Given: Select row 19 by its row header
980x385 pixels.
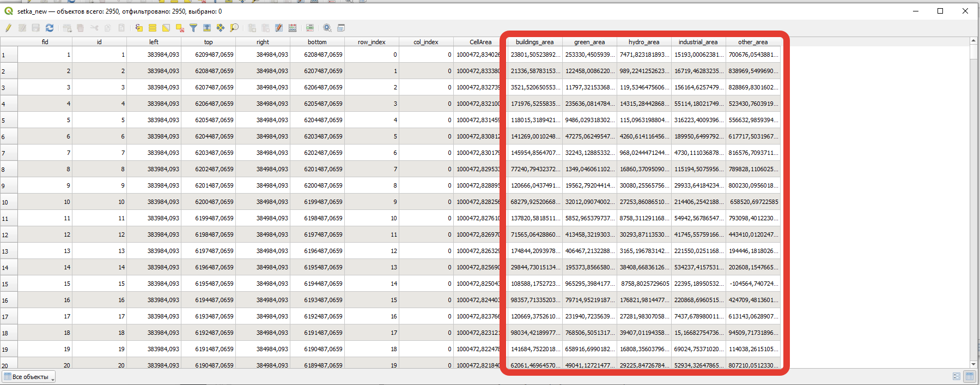Looking at the screenshot, I should coord(9,349).
